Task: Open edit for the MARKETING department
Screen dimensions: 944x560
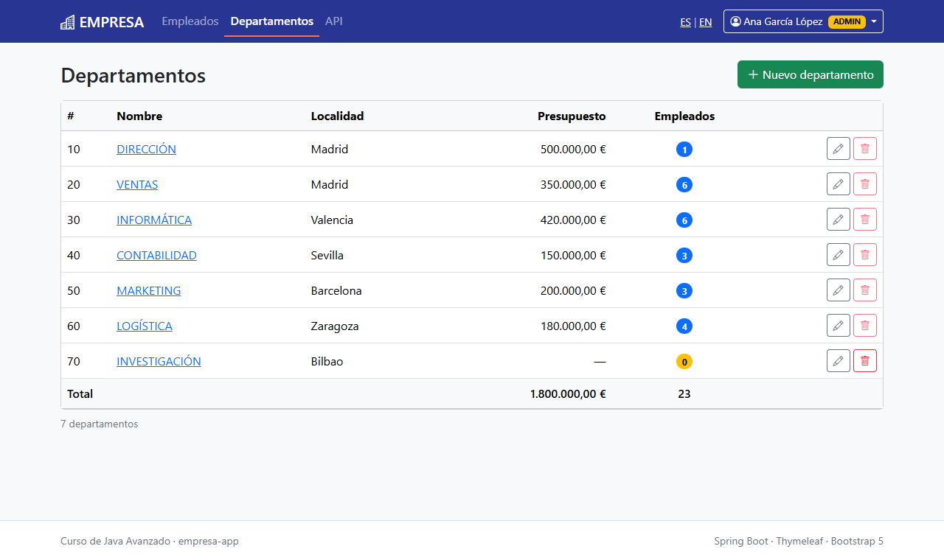Action: [839, 290]
